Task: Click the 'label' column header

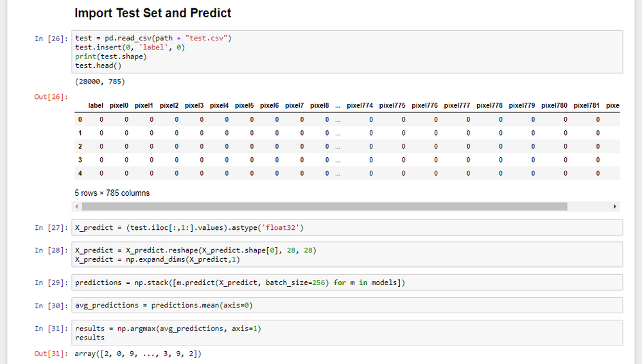Action: (96, 105)
